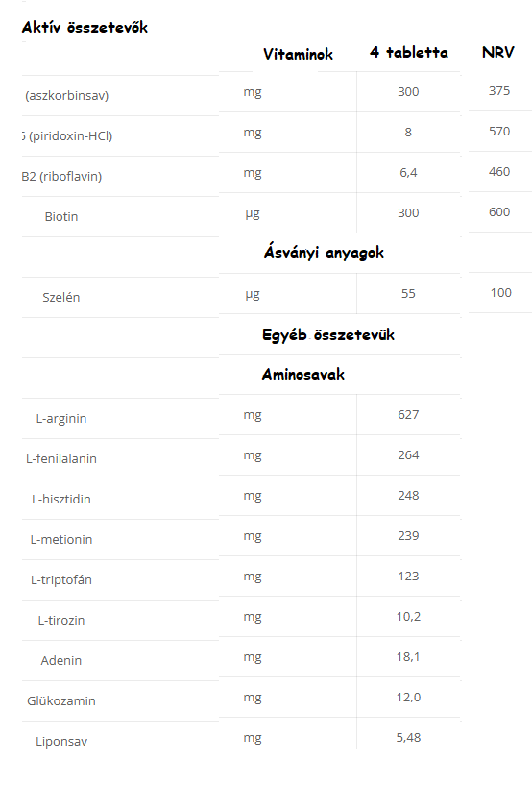Select the L-arginin row label
Image resolution: width=532 pixels, height=810 pixels.
coord(61,418)
